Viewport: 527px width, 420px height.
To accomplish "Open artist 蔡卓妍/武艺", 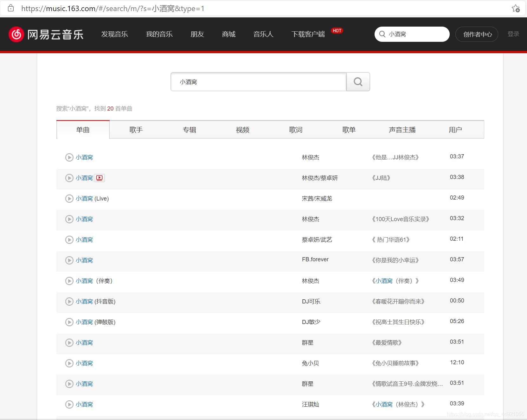I will pyautogui.click(x=317, y=240).
